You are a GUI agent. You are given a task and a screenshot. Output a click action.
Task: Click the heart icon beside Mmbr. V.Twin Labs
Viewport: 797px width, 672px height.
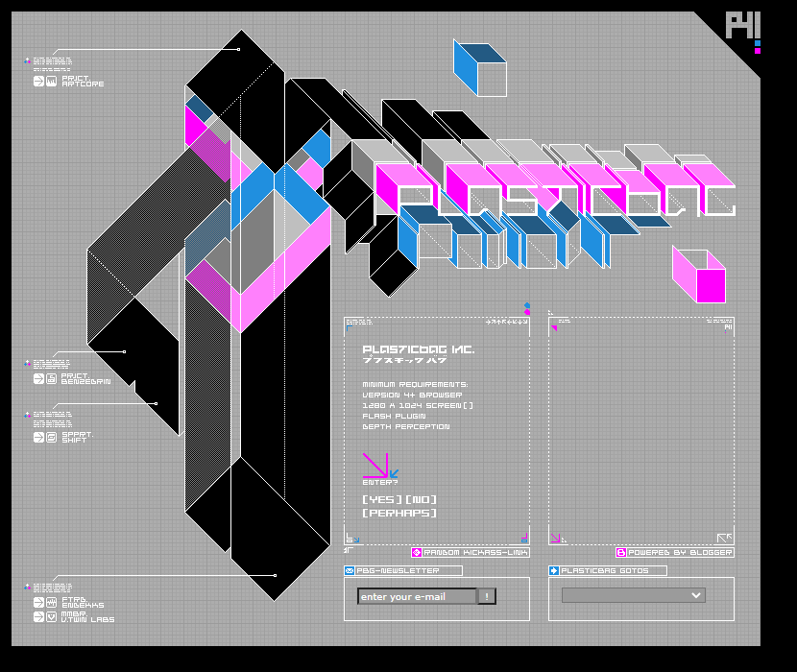coord(51,616)
